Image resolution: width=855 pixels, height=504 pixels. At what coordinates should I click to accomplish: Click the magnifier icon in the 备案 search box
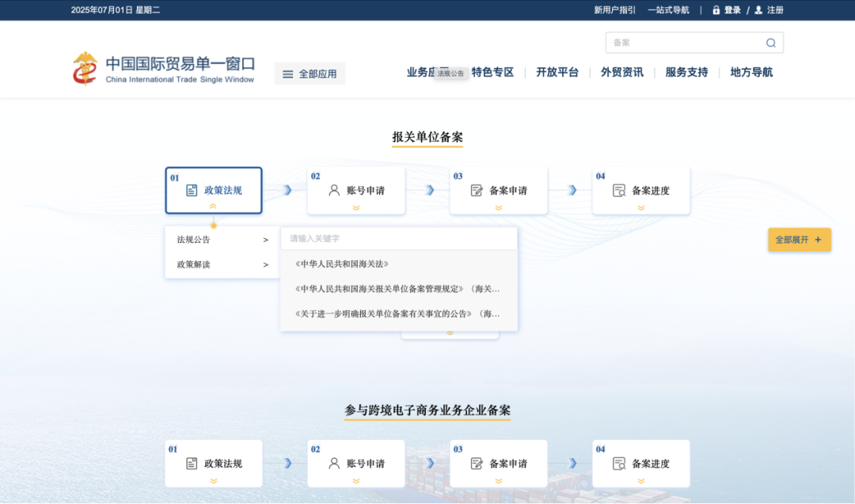[770, 42]
